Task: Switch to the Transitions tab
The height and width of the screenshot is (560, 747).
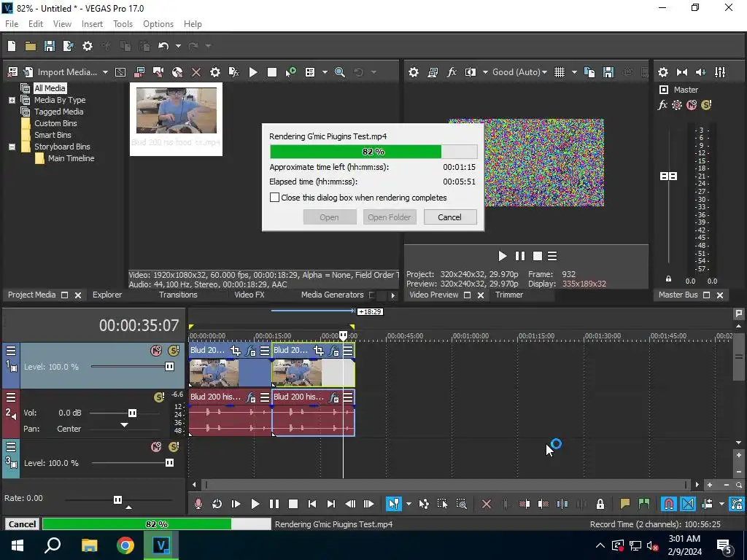Action: click(178, 295)
